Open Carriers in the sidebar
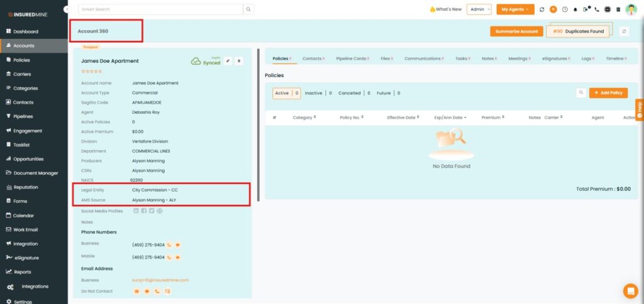Image resolution: width=644 pixels, height=304 pixels. click(x=22, y=74)
